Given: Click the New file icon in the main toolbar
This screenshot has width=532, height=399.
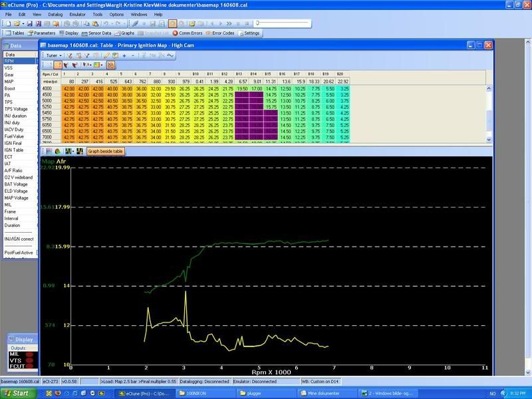Looking at the screenshot, I should tap(8, 23).
